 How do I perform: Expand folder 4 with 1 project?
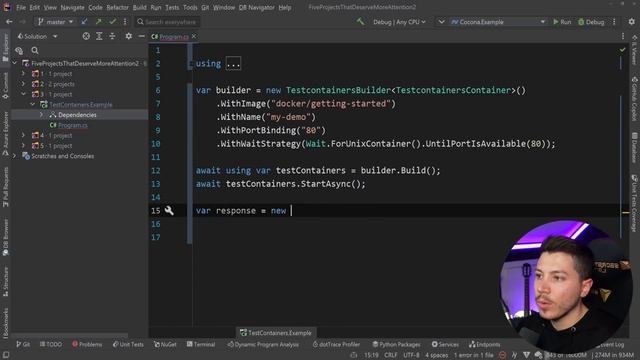tap(23, 135)
